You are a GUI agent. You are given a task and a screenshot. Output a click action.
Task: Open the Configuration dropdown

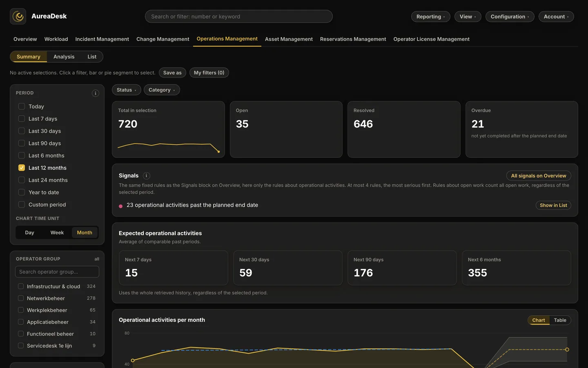(510, 16)
